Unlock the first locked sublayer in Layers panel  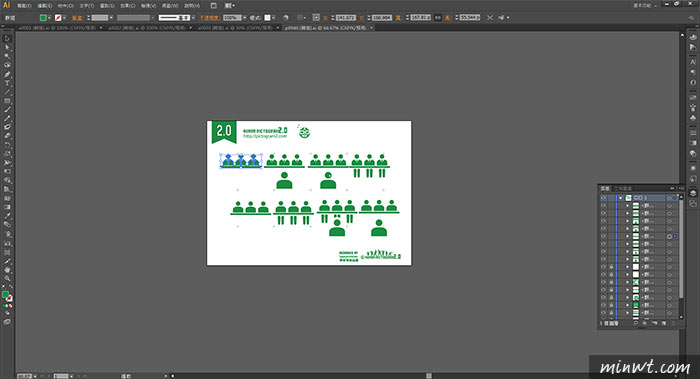(x=611, y=267)
